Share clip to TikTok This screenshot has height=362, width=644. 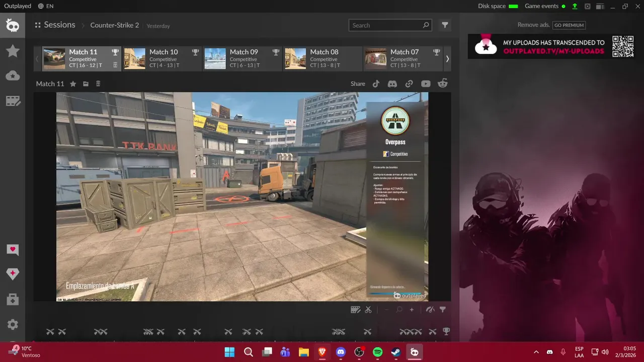[376, 84]
